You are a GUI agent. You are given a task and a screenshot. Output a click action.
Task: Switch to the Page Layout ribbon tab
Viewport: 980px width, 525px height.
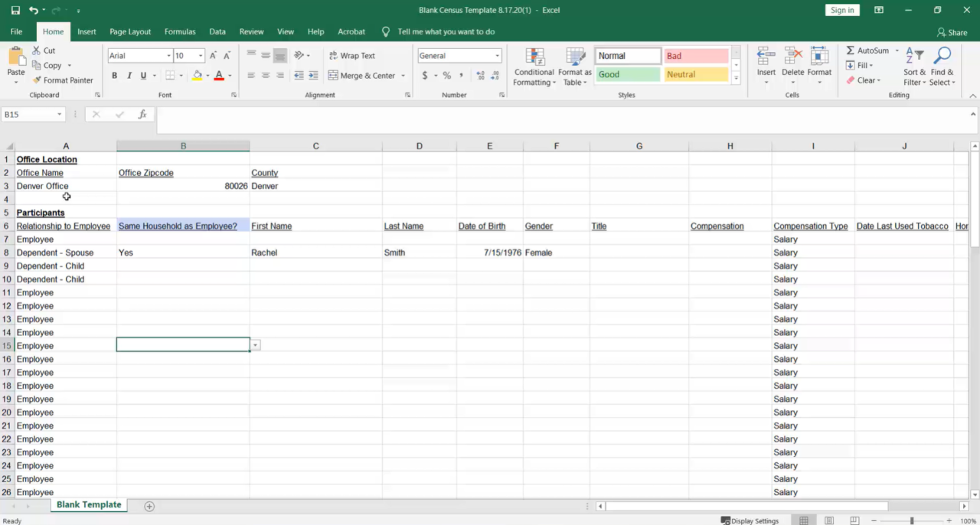[130, 31]
